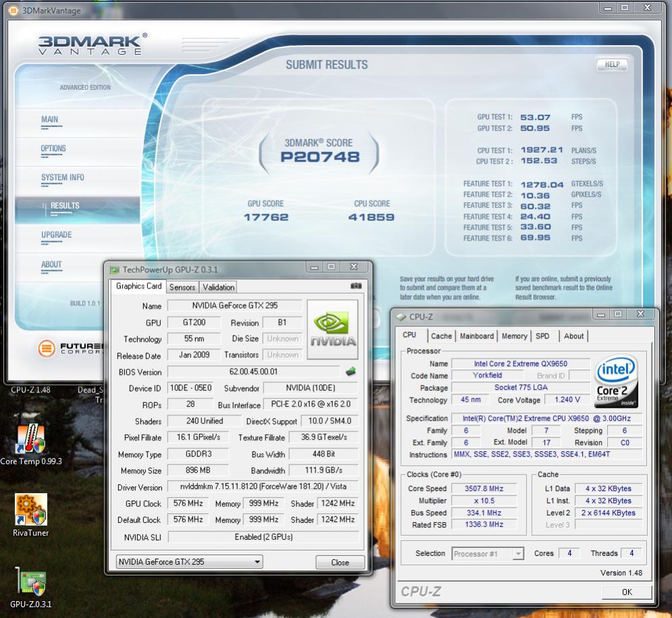Viewport: 672px width, 618px height.
Task: Switch to the Cache tab in CPU-Z
Action: pyautogui.click(x=442, y=336)
